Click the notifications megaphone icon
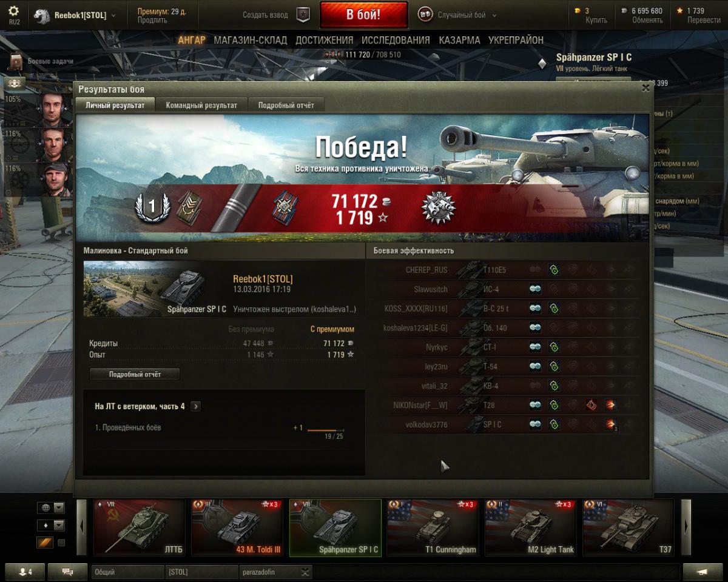The height and width of the screenshot is (582, 728). click(703, 572)
